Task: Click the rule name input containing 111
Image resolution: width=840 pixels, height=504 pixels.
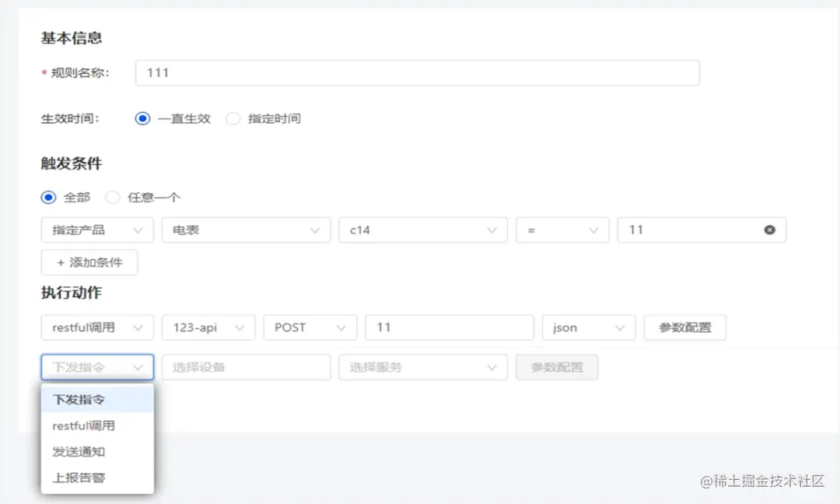Action: pos(418,72)
